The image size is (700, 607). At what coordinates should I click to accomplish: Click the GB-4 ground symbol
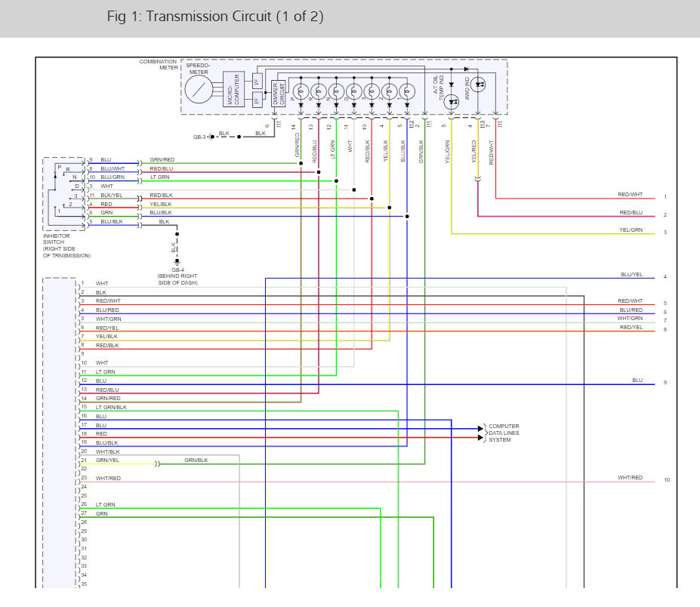pyautogui.click(x=177, y=262)
